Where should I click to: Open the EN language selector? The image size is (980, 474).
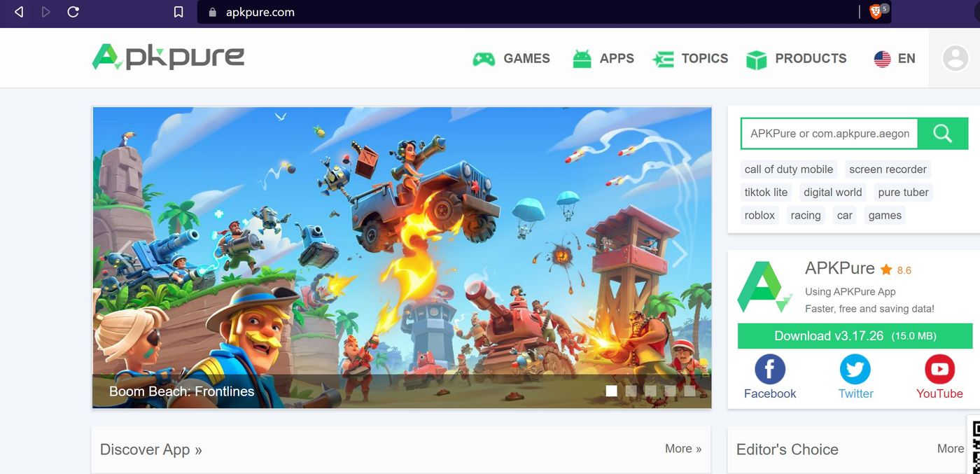895,59
